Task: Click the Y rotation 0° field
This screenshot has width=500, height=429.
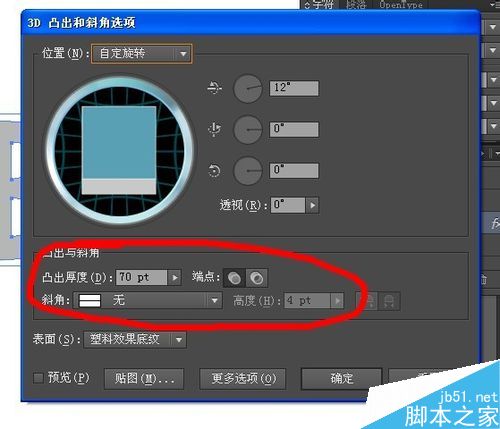Action: click(294, 129)
